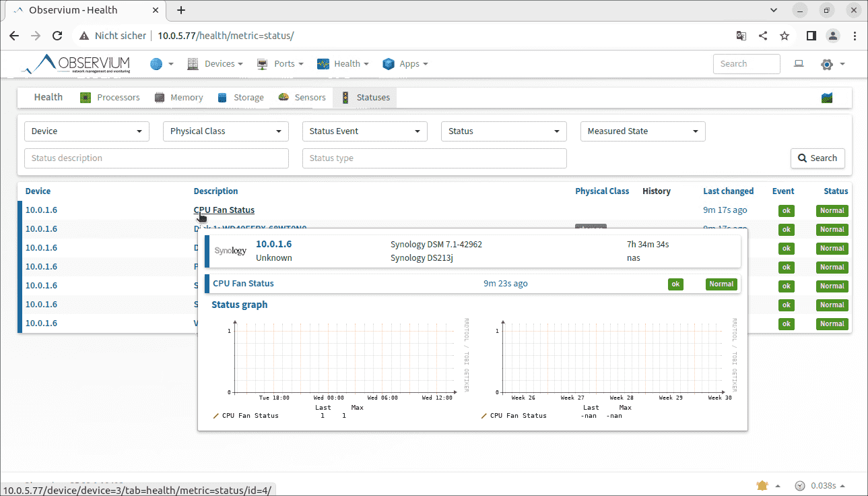Click the Status type input field
Viewport: 868px width, 496px height.
point(434,158)
